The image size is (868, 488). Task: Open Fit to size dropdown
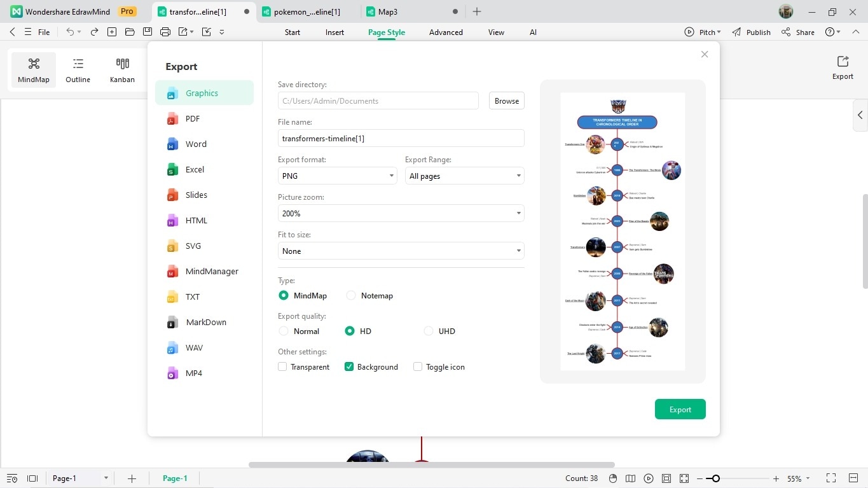(401, 251)
